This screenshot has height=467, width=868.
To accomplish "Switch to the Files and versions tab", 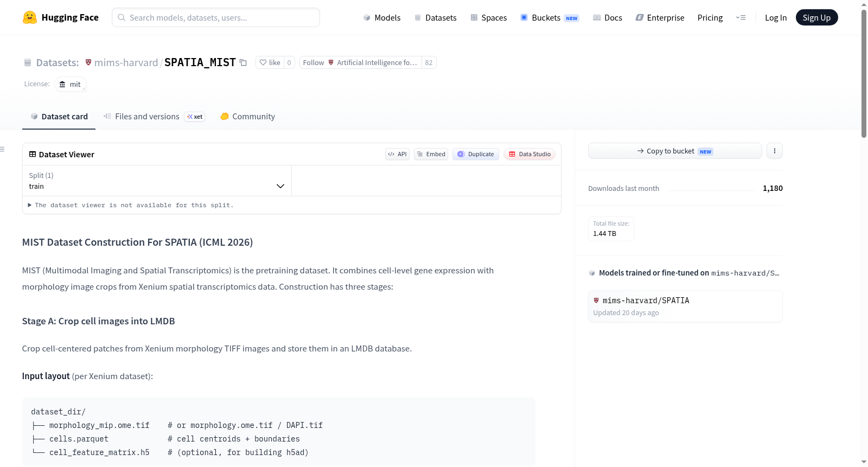I will [x=154, y=117].
